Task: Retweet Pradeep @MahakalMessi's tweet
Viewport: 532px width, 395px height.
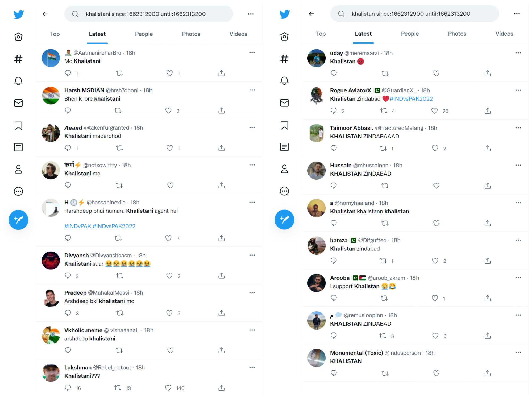Action: pos(120,313)
